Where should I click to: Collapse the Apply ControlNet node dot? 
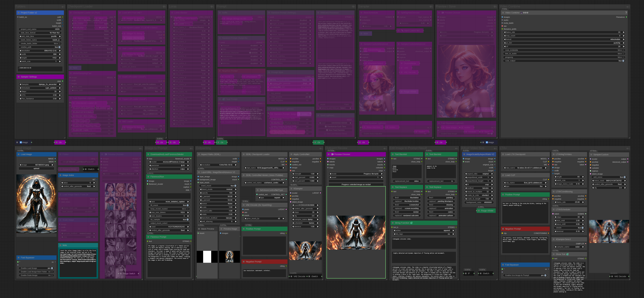(x=291, y=154)
